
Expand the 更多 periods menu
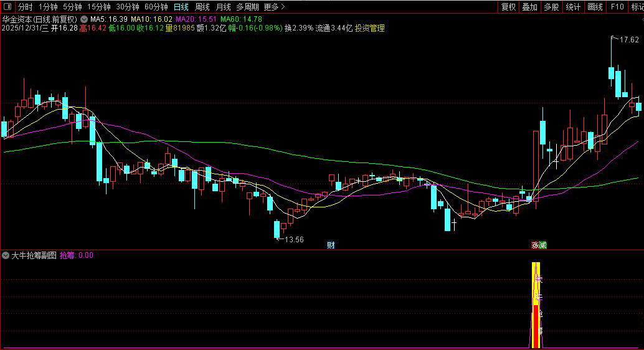click(274, 7)
